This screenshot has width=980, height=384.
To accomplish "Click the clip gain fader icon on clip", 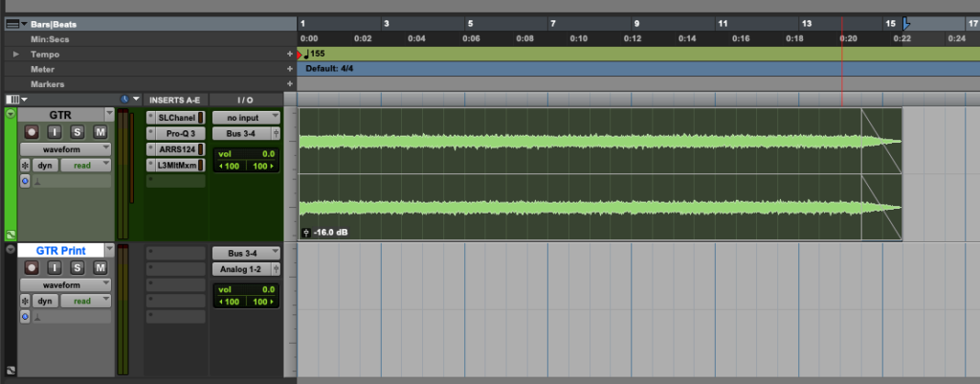I will pyautogui.click(x=306, y=233).
